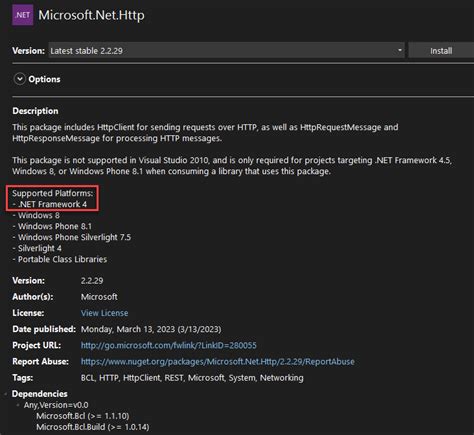This screenshot has width=474, height=435.
Task: Click the paragraph about Visual Studio 2010 support
Action: [232, 166]
